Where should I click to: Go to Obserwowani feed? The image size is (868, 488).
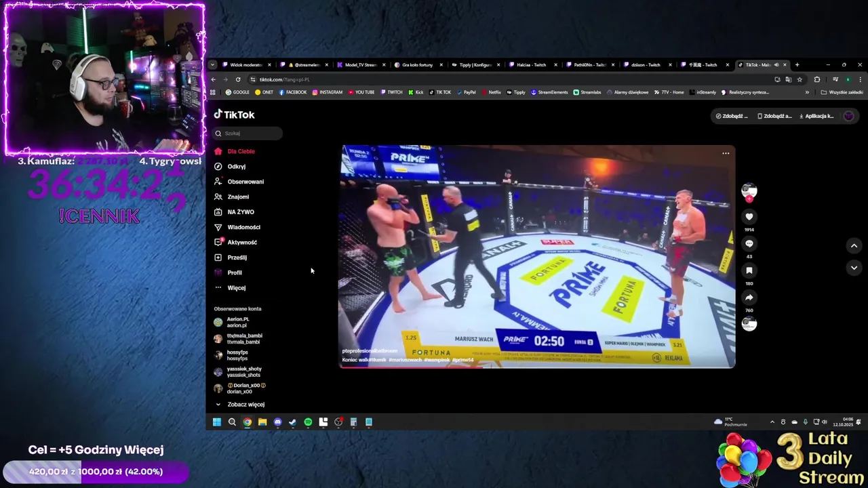click(x=239, y=182)
